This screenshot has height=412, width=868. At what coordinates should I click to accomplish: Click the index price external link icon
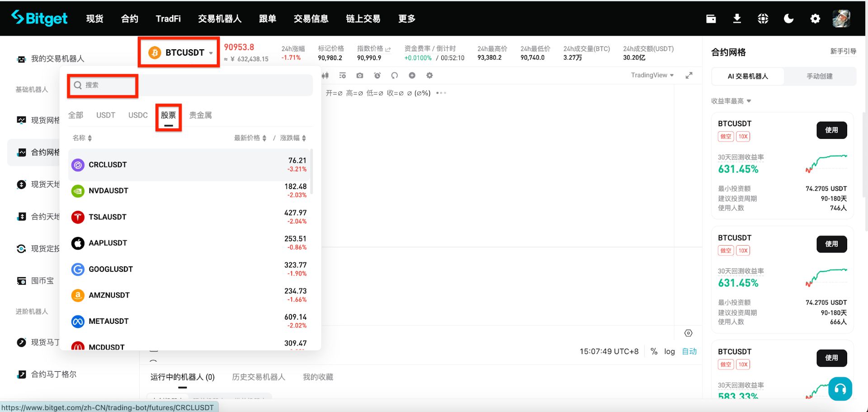388,49
